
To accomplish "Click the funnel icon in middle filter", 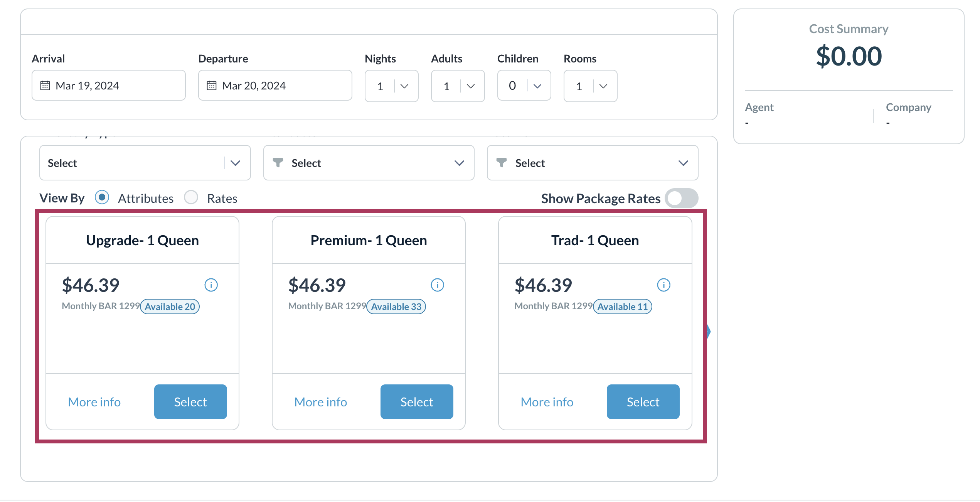I will [x=278, y=163].
